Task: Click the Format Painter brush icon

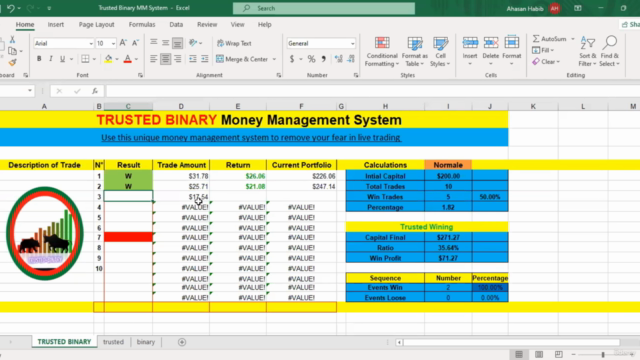Action: coord(13,62)
